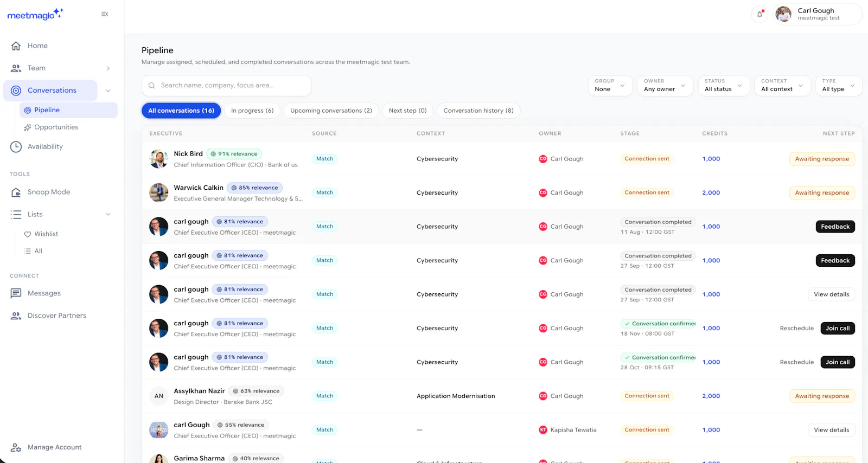Click Feedback for 11 Aug conversation
Screen dimensions: 868x463
coord(835,227)
